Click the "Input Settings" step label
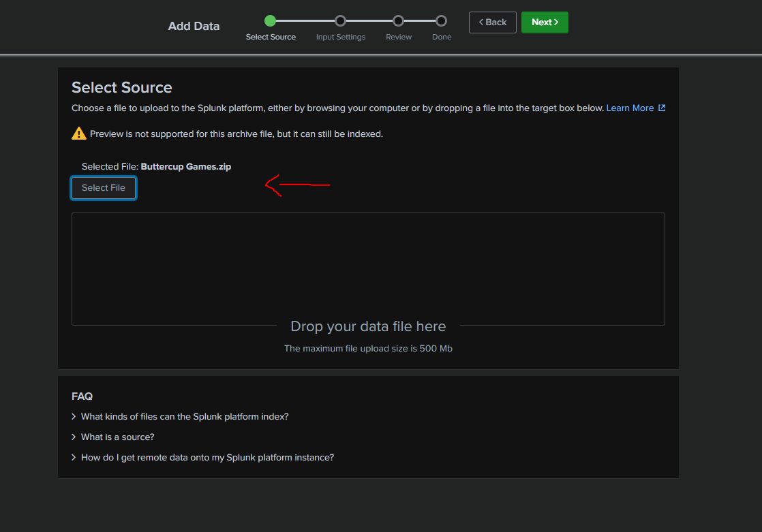The image size is (762, 532). coord(340,37)
